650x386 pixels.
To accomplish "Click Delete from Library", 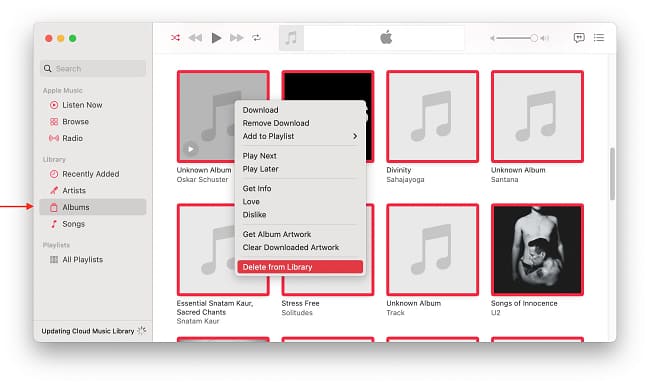I will coord(300,267).
